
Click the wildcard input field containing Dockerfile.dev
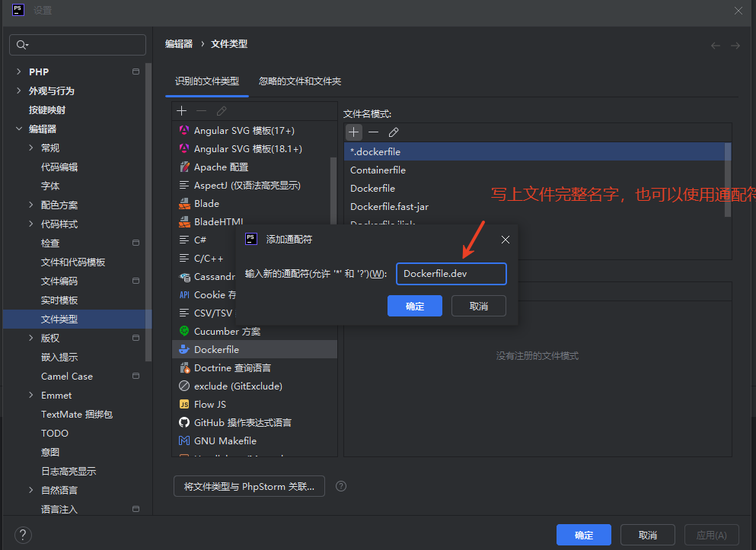coord(451,274)
